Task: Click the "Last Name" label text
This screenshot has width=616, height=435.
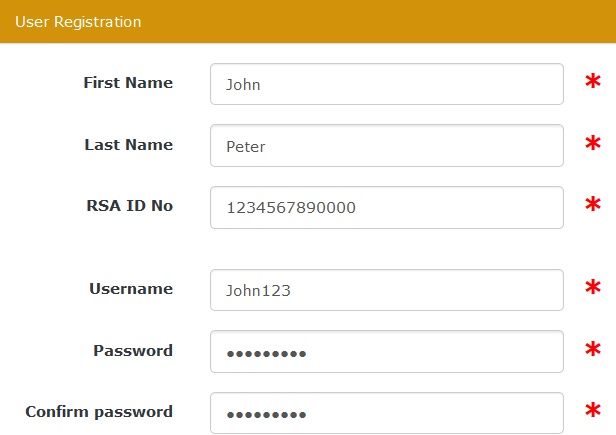Action: click(128, 145)
